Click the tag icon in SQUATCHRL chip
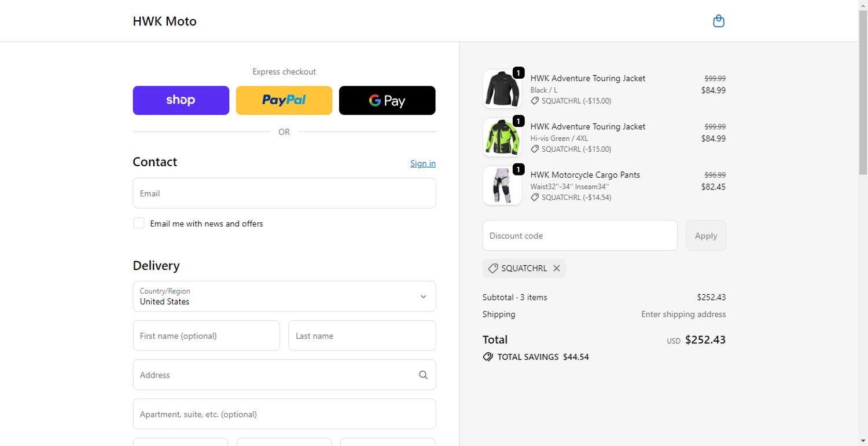868x446 pixels. tap(493, 268)
